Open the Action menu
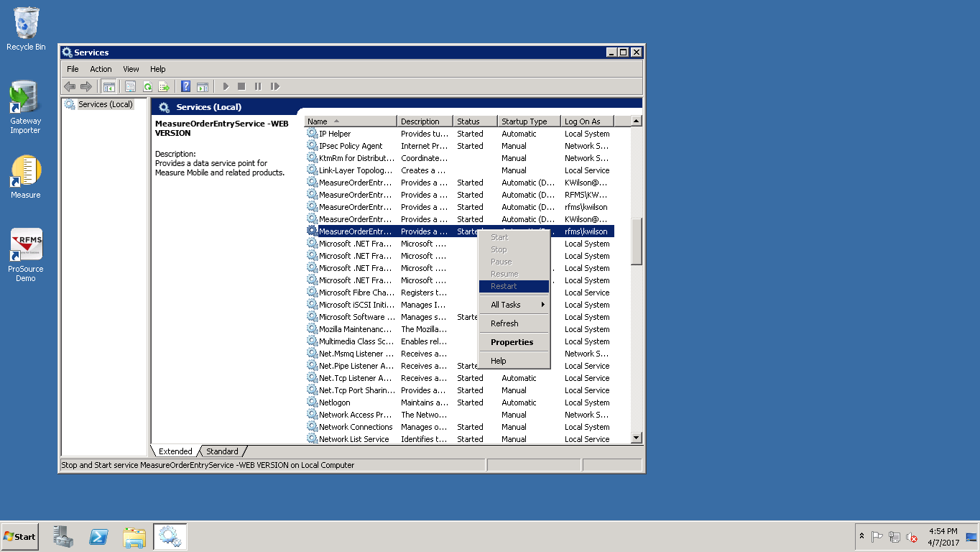980x552 pixels. [x=101, y=69]
